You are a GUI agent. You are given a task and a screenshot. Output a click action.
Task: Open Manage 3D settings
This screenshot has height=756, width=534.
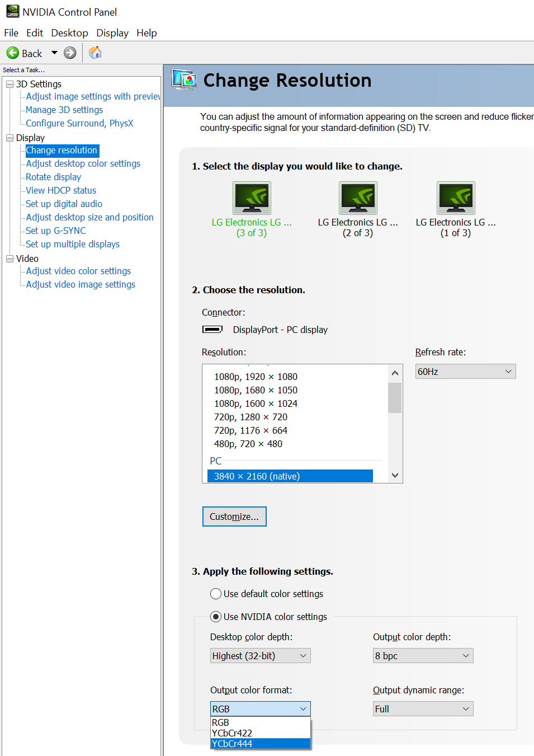(x=64, y=110)
